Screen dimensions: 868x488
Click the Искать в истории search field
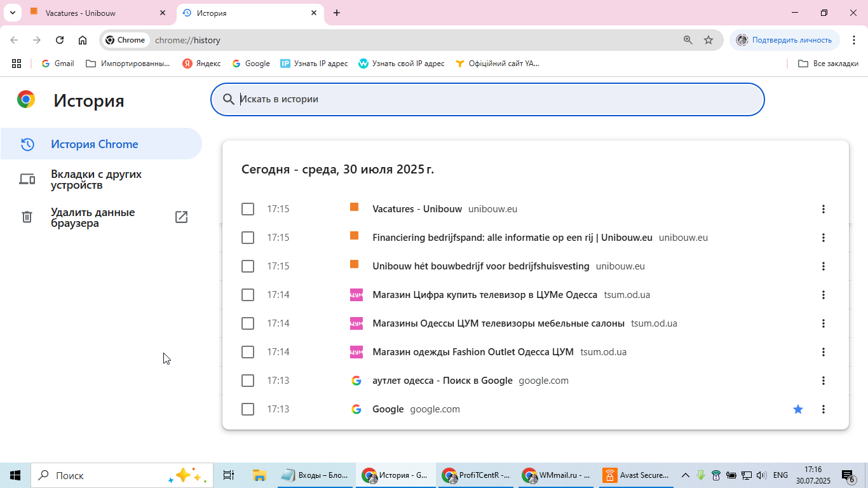click(x=487, y=99)
